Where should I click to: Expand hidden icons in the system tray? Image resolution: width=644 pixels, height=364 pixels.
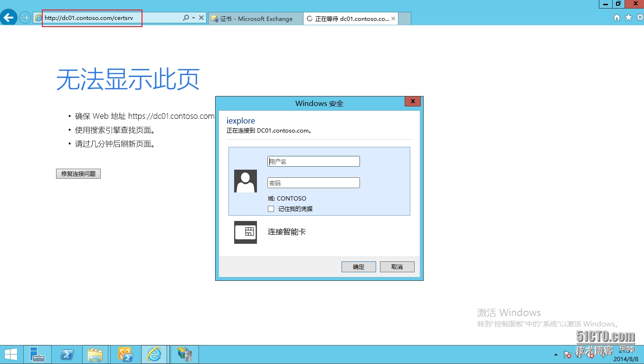pyautogui.click(x=556, y=354)
